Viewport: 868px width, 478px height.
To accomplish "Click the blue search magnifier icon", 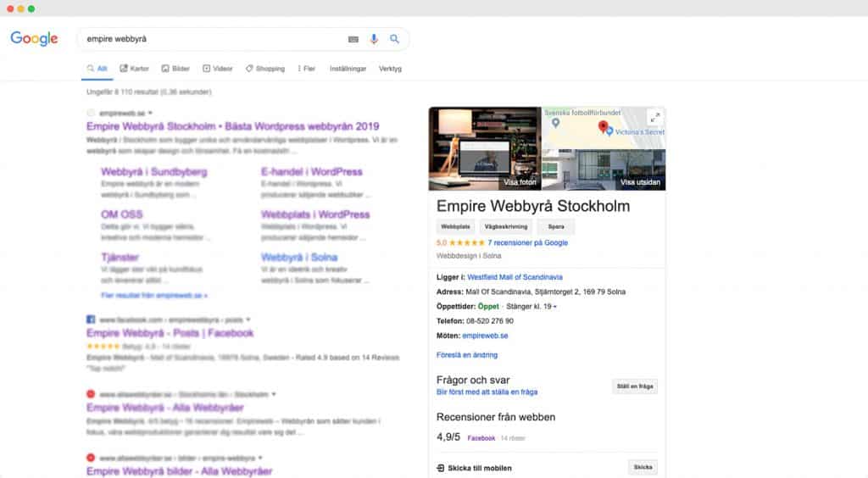I will pos(394,39).
